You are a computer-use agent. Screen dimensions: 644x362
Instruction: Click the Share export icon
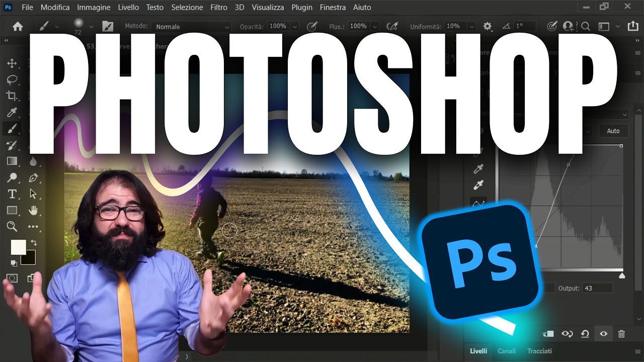coord(633,26)
